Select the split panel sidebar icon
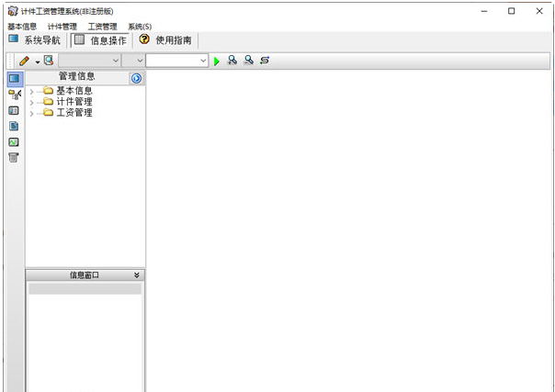This screenshot has height=392, width=555. pos(14,111)
